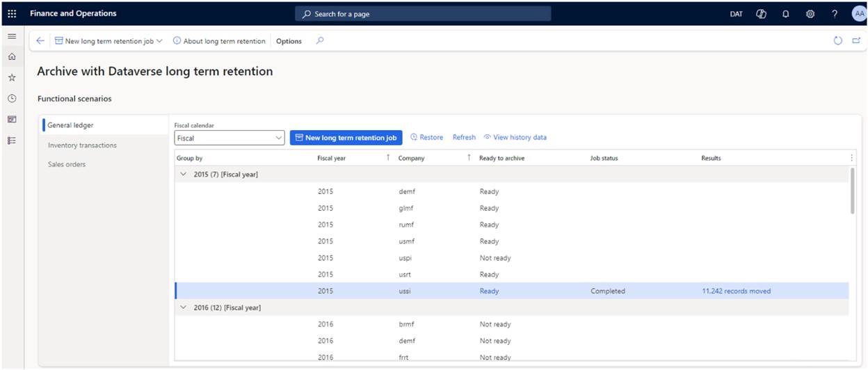The width and height of the screenshot is (868, 370).
Task: Open 11,242 records moved link
Action: coord(736,291)
